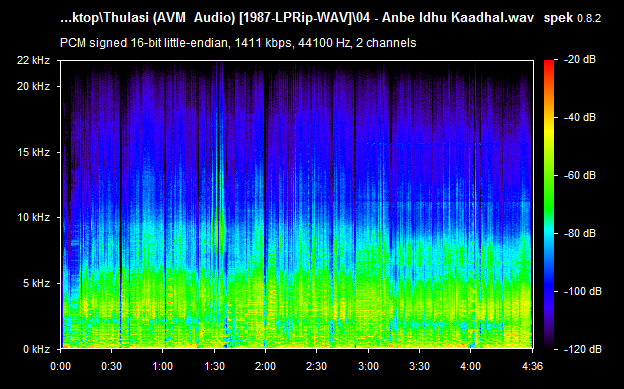The image size is (624, 389).
Task: Click the -120 dB legend label
Action: pyautogui.click(x=583, y=349)
